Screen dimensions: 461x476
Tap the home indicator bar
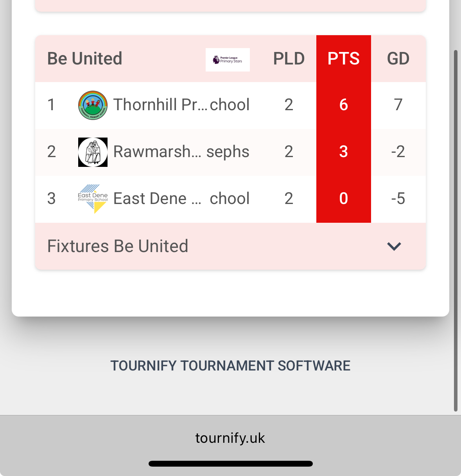230,464
